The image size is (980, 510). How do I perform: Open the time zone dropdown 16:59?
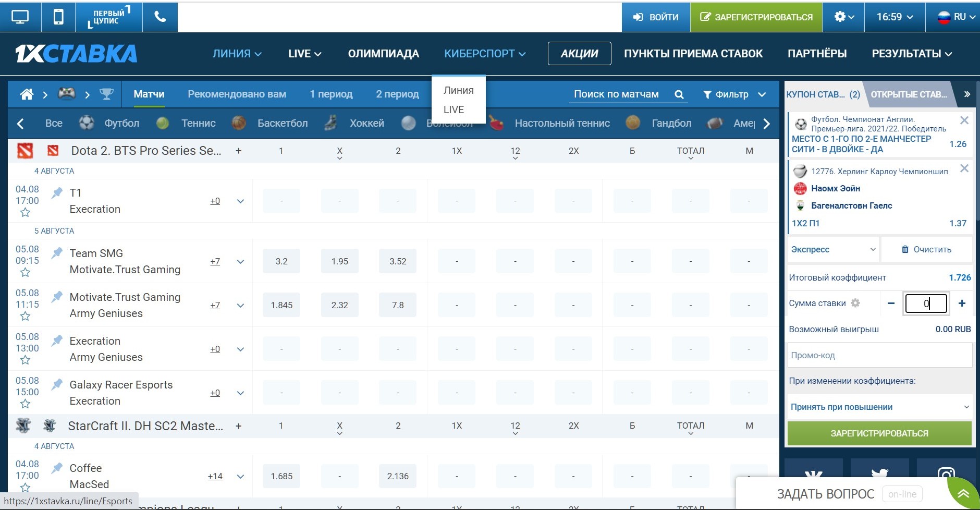(895, 17)
